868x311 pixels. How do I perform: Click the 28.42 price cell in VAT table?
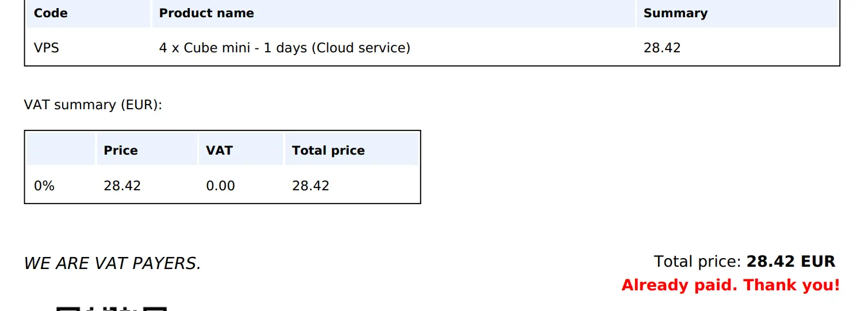pos(123,186)
